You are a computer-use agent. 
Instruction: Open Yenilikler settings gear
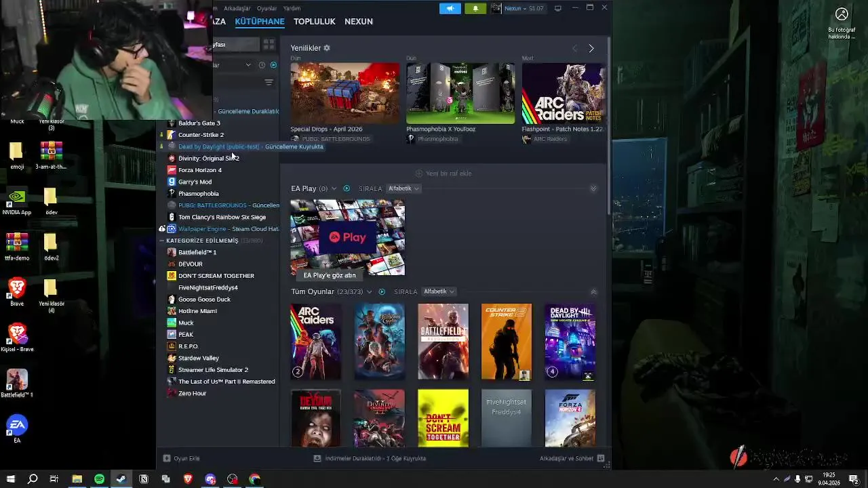pos(327,48)
